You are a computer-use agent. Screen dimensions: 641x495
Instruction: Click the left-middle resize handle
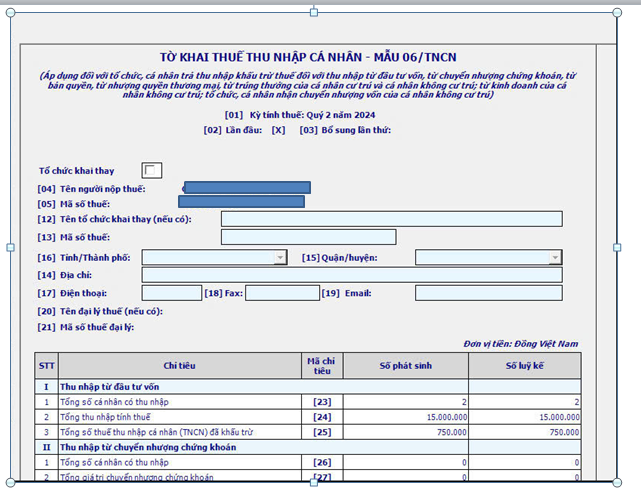point(11,246)
